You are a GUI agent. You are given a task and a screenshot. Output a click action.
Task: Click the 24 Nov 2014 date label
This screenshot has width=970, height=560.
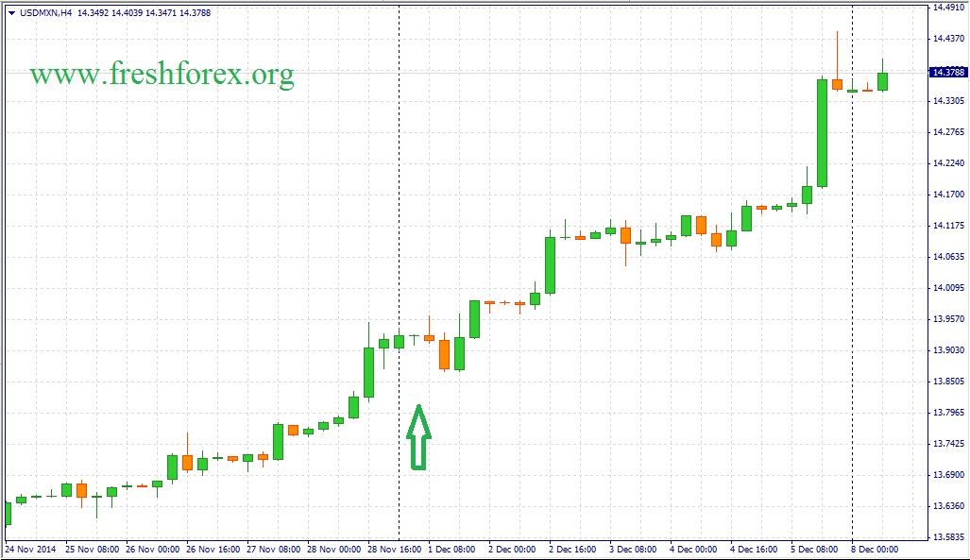click(x=30, y=549)
